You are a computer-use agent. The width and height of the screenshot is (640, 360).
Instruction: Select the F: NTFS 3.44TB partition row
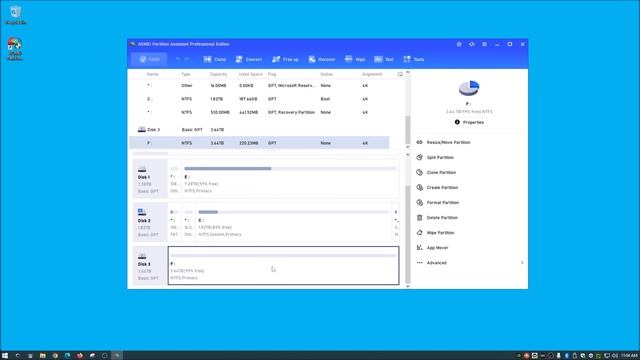coord(259,143)
